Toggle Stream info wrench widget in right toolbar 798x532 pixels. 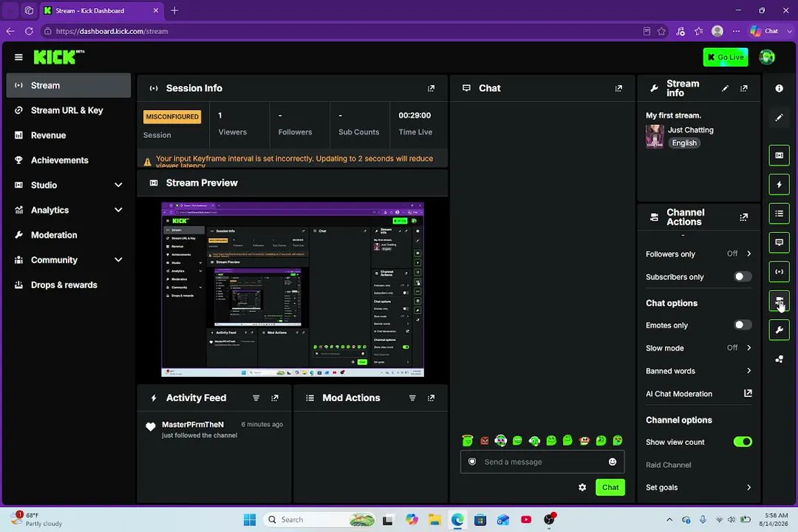(779, 330)
